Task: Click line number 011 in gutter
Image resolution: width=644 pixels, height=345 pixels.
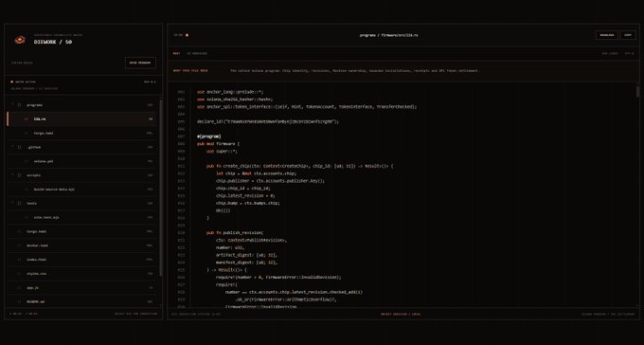Action: (x=181, y=166)
